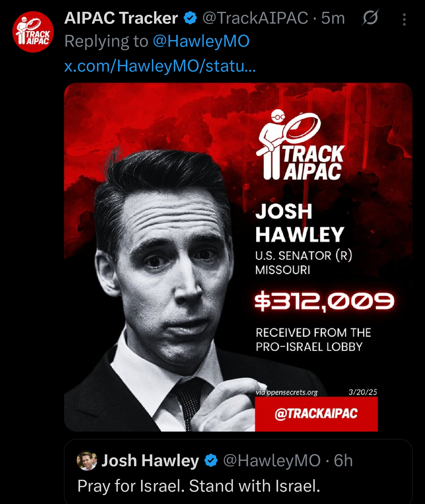425x504 pixels.
Task: Click the Grok slashed-circle icon
Action: [x=370, y=18]
